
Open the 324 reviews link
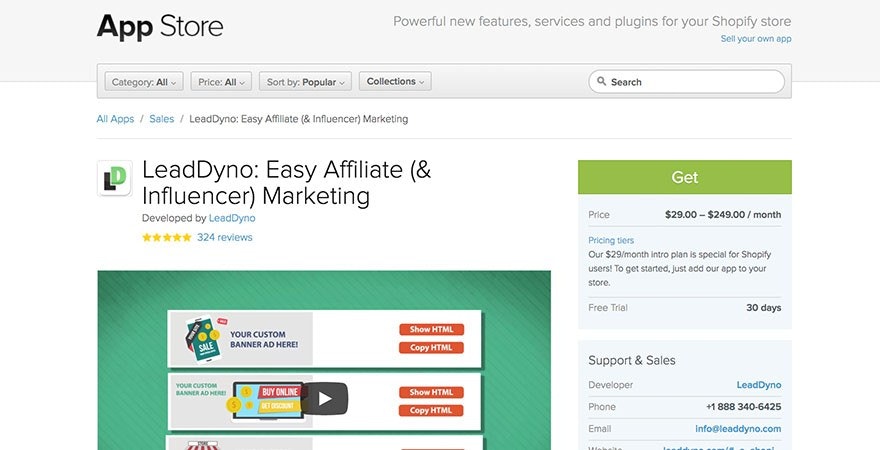224,238
